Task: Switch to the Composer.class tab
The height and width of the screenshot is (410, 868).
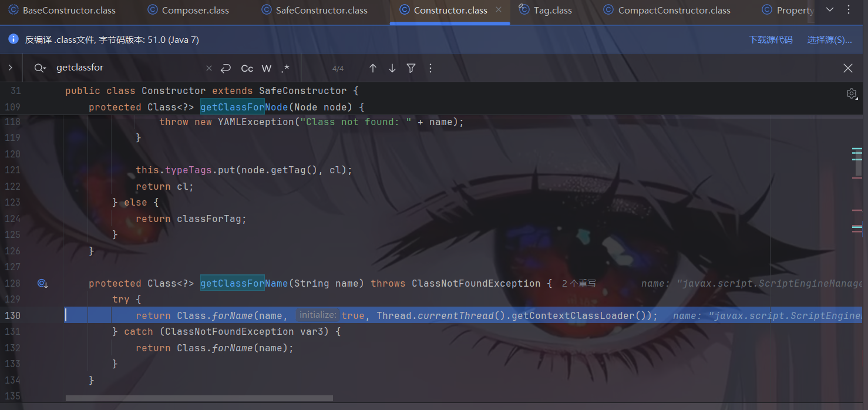Action: click(x=189, y=10)
